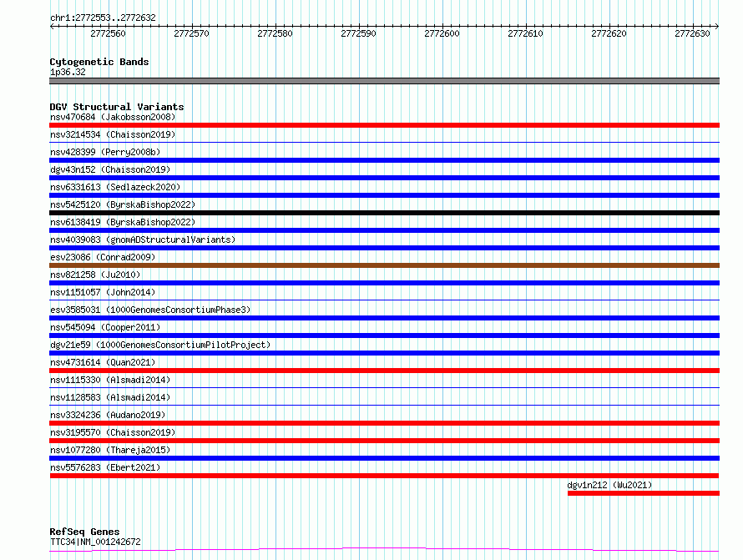Open the nsv3214534 (Chaisson2019) variant label
Screen dimensions: 743x560
click(x=113, y=134)
